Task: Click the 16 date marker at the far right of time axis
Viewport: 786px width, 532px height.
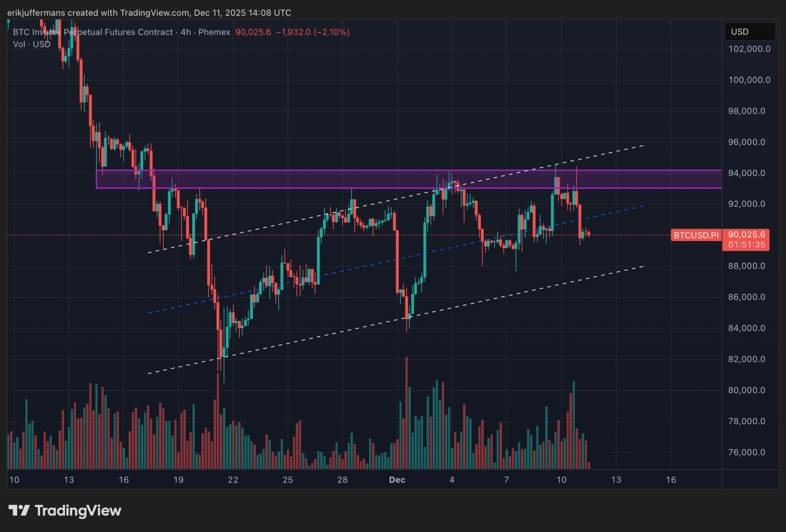Action: (x=671, y=480)
